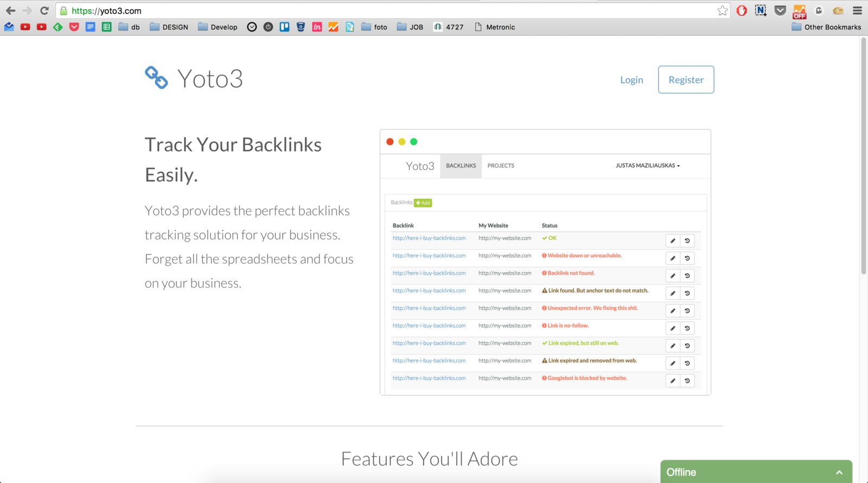The image size is (868, 483).
Task: Open the red Pocket bookmark icon
Action: (74, 27)
